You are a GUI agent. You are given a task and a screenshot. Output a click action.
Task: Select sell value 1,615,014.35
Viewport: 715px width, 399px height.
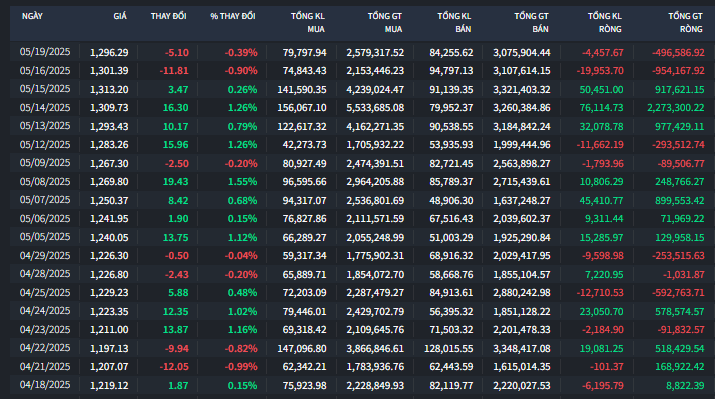coord(522,367)
